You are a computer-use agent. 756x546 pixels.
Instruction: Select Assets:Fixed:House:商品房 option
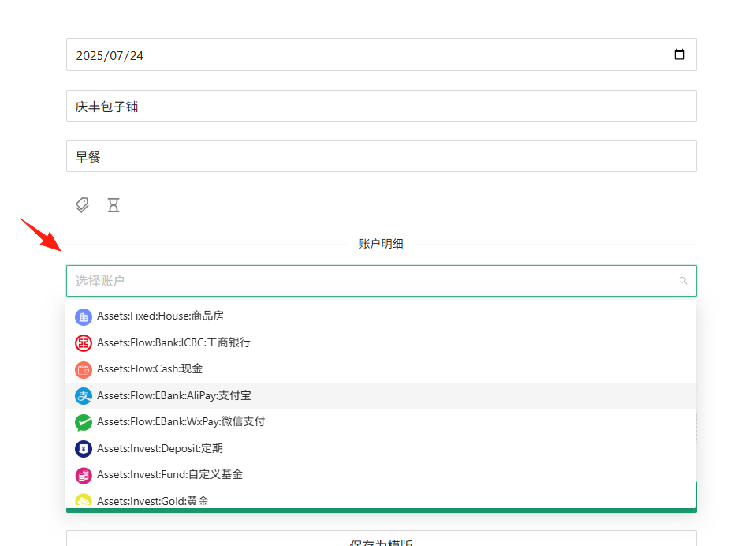[381, 316]
